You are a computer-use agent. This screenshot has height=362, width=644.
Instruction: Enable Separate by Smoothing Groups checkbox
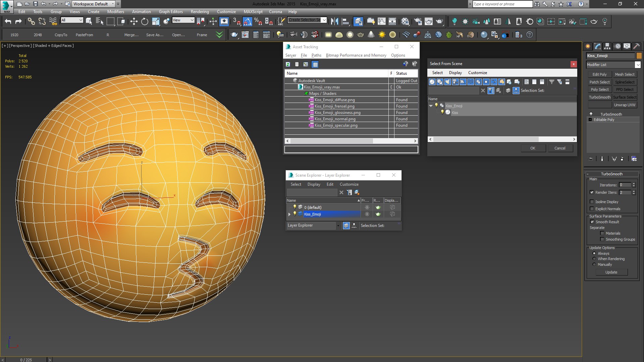click(602, 239)
